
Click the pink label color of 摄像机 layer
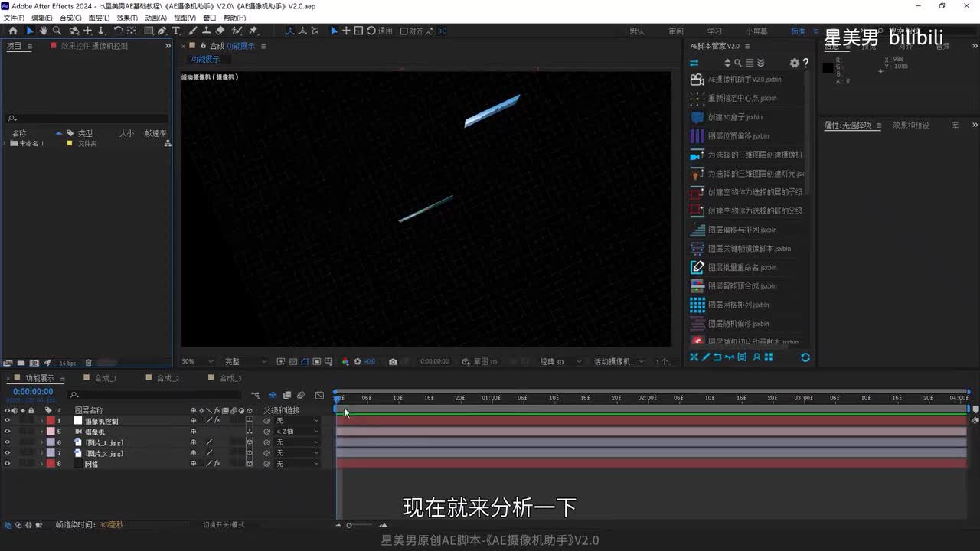click(51, 432)
